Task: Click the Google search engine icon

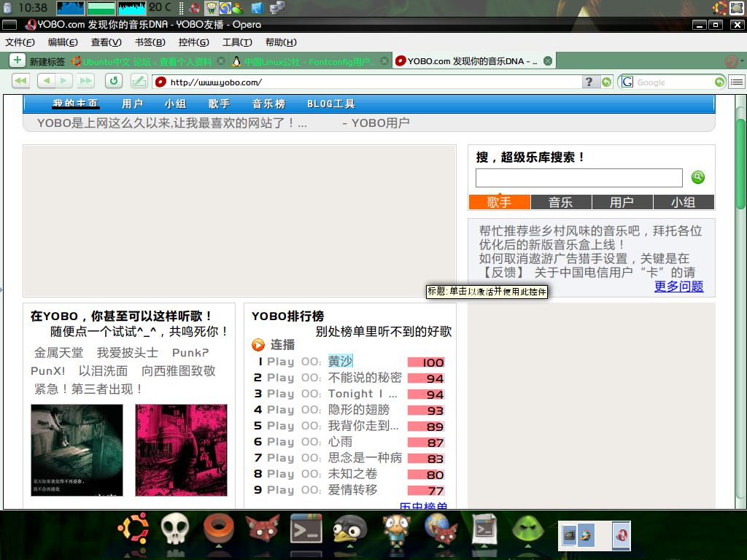Action: tap(627, 82)
